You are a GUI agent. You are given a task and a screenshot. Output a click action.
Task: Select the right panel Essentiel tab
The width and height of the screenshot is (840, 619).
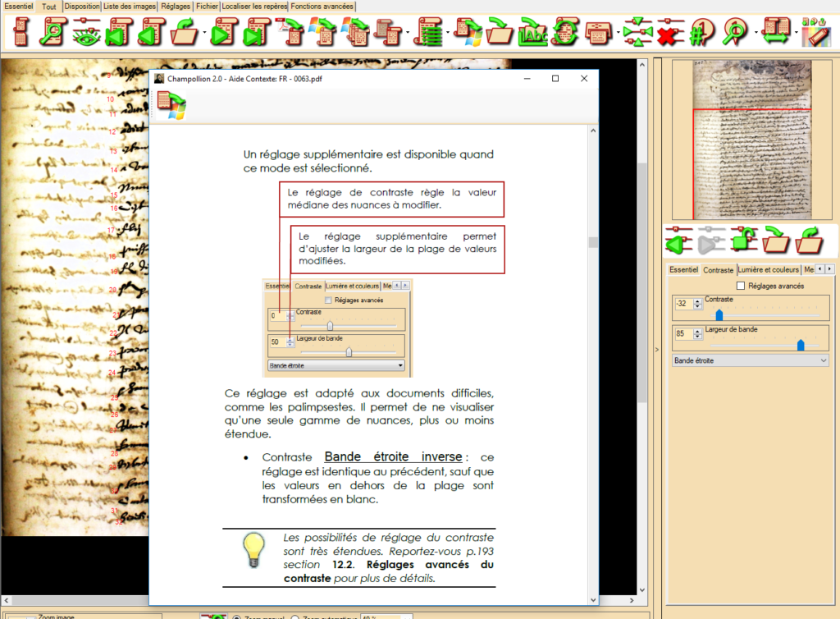pyautogui.click(x=683, y=269)
